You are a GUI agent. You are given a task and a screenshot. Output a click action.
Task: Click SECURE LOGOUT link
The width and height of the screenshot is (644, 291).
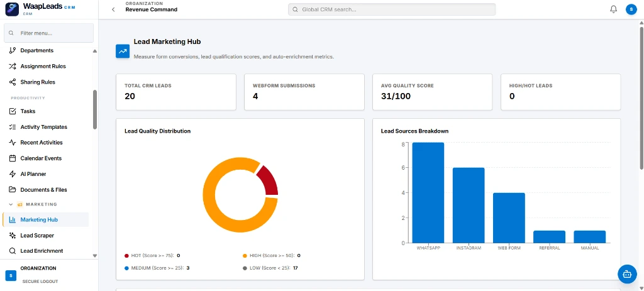[x=40, y=282]
